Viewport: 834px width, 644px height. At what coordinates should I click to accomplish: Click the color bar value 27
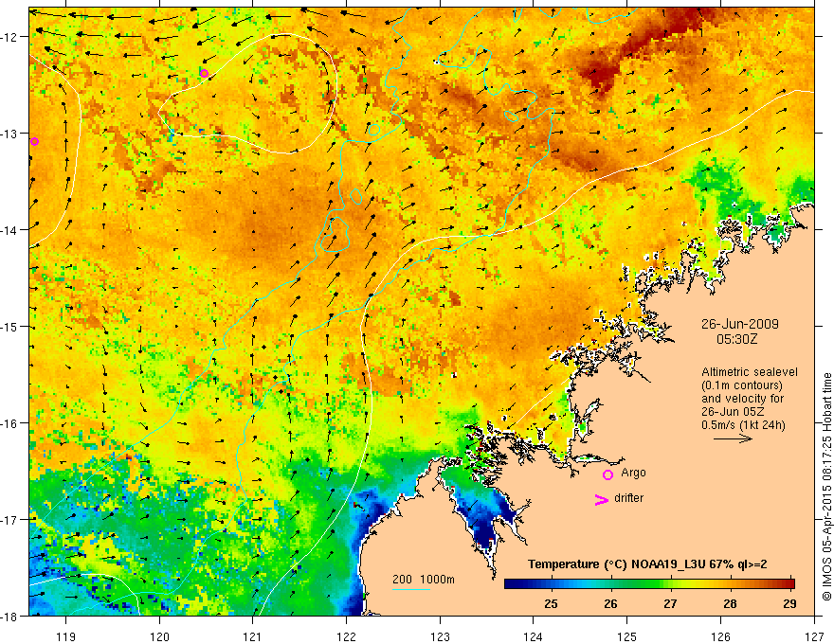[670, 603]
